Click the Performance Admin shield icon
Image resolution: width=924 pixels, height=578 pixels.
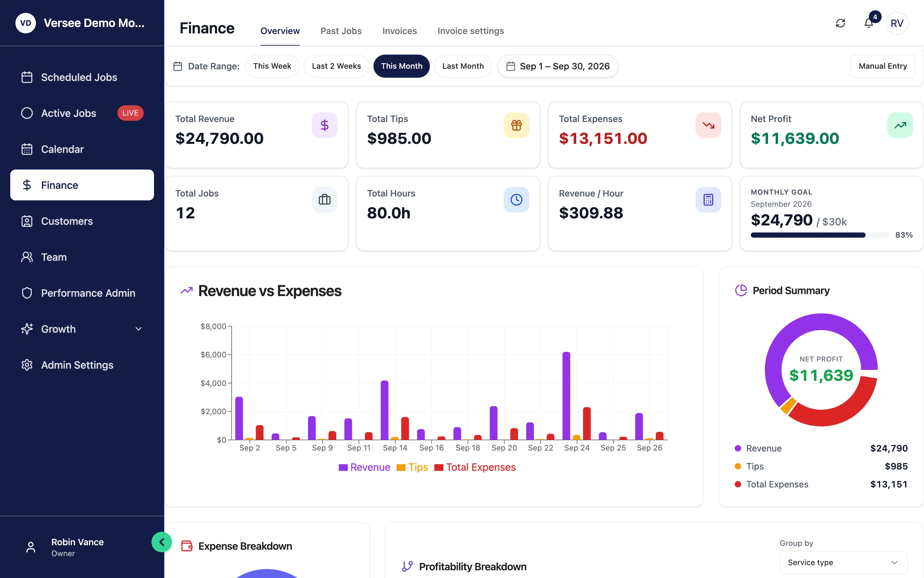[27, 293]
